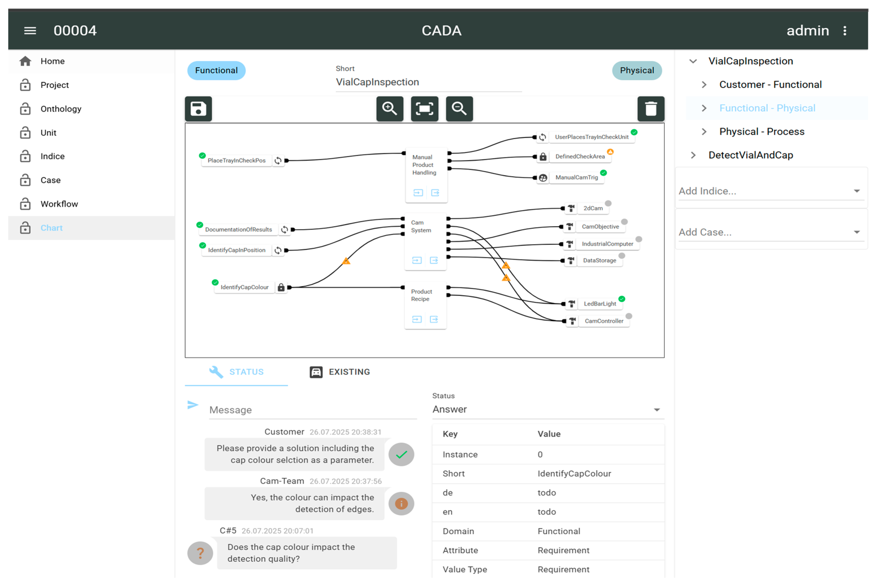874x588 pixels.
Task: Go to Home in the sidebar
Action: coord(53,61)
